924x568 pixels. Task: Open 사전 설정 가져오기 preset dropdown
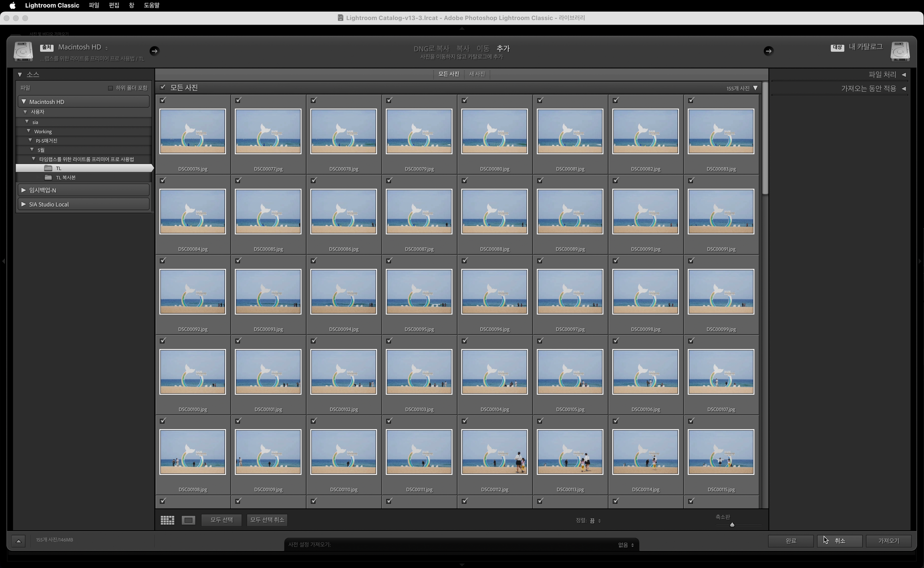click(x=626, y=545)
